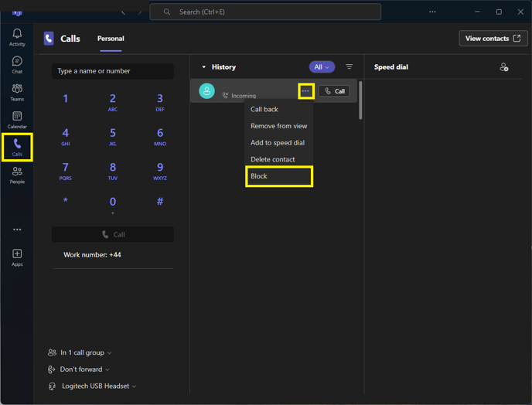Select the Personal tab
This screenshot has height=405, width=532.
click(111, 39)
